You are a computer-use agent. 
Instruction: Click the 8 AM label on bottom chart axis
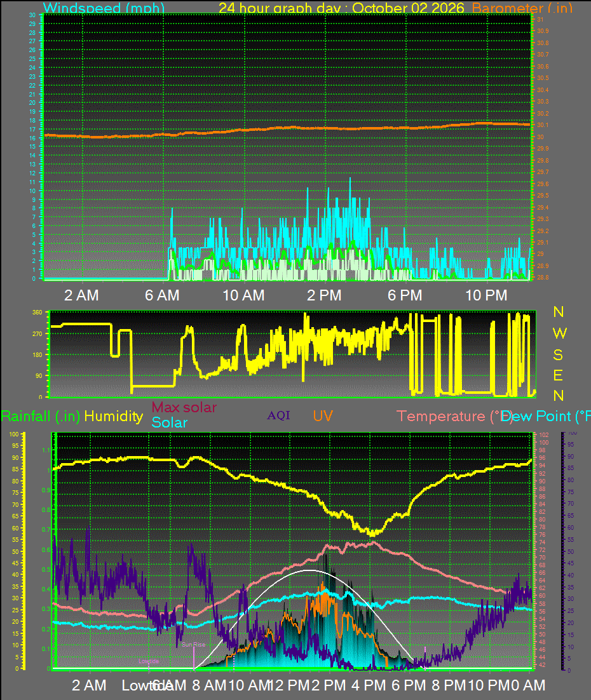[x=209, y=685]
